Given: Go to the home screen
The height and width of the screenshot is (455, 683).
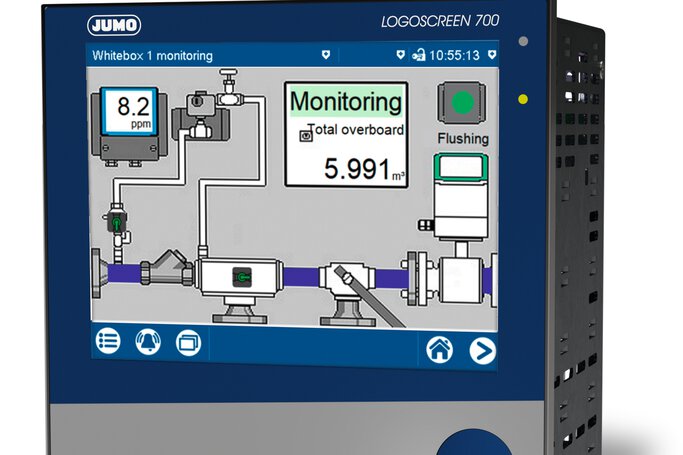Looking at the screenshot, I should (439, 350).
